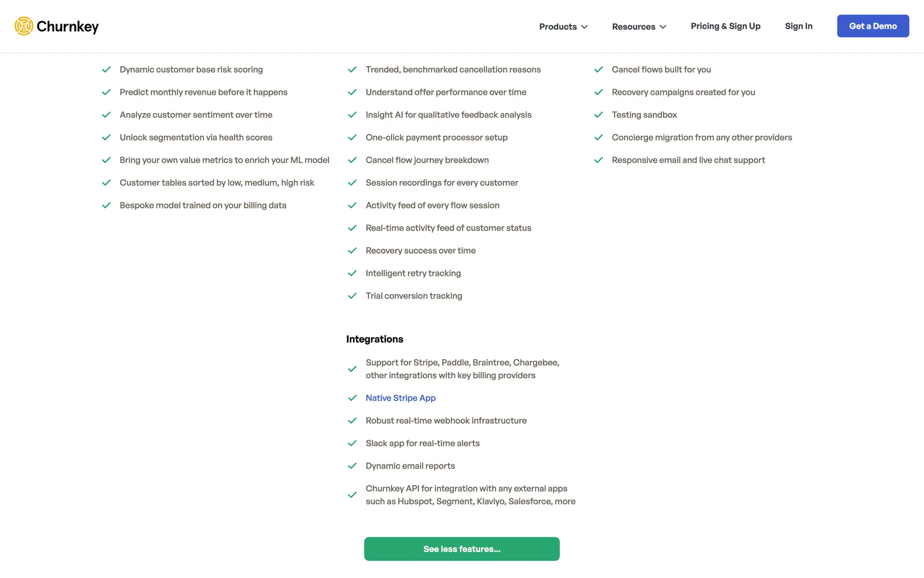Screen dimensions: 924x578
Task: Collapse list with See less features button
Action: coord(462,549)
